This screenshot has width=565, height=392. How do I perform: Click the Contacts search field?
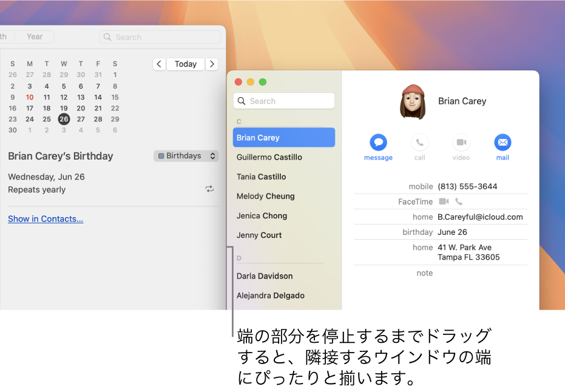coord(284,101)
